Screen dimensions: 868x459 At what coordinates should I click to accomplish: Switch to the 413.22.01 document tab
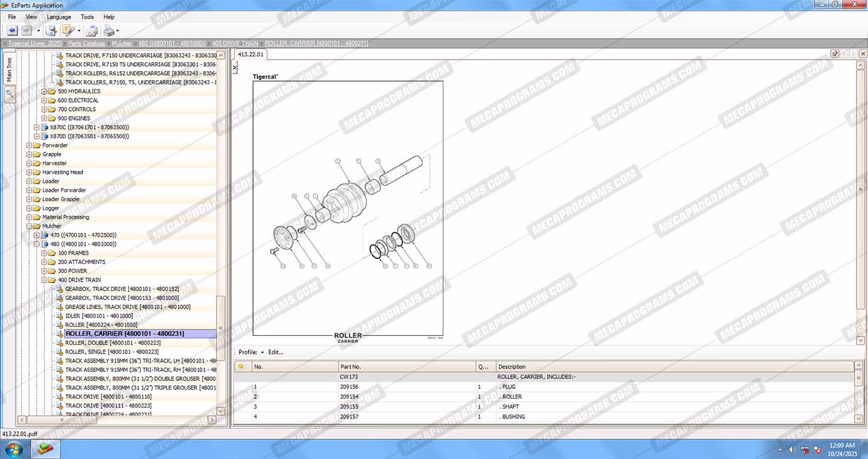[x=250, y=54]
